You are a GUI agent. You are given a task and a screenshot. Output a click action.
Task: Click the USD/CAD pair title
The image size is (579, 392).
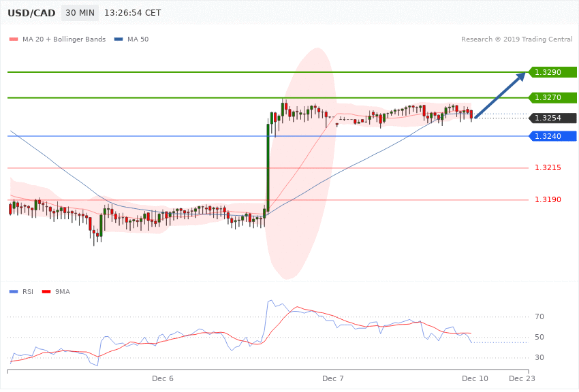click(x=31, y=13)
